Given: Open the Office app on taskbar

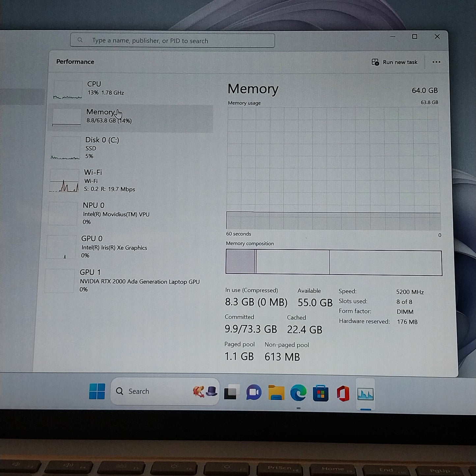Looking at the screenshot, I should (x=343, y=394).
